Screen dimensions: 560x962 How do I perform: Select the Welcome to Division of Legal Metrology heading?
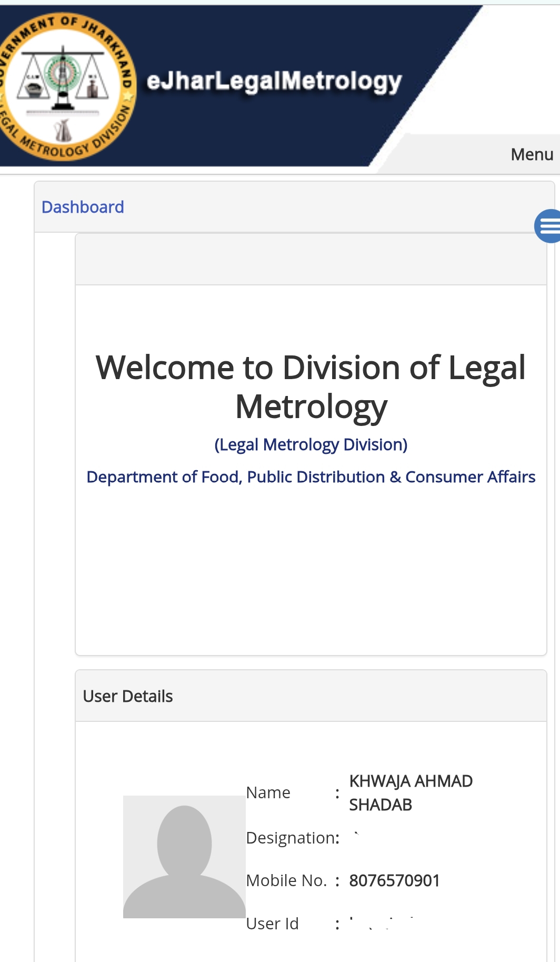pos(311,386)
